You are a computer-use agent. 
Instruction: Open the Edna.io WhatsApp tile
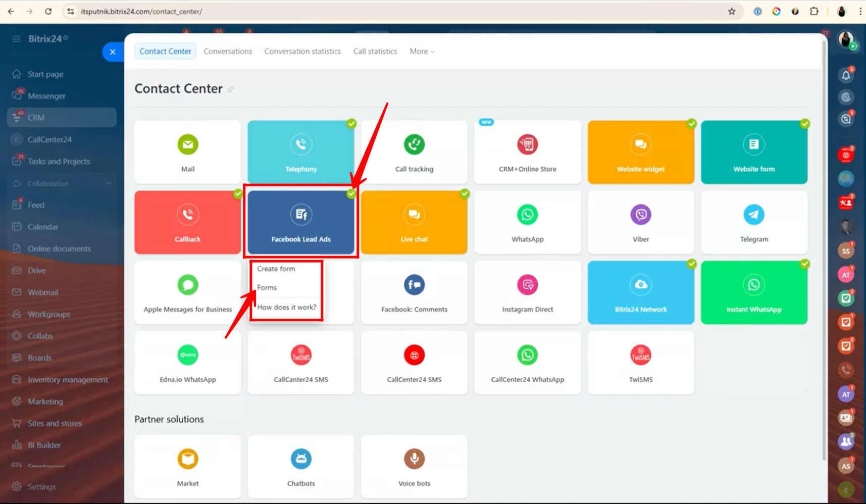point(187,363)
